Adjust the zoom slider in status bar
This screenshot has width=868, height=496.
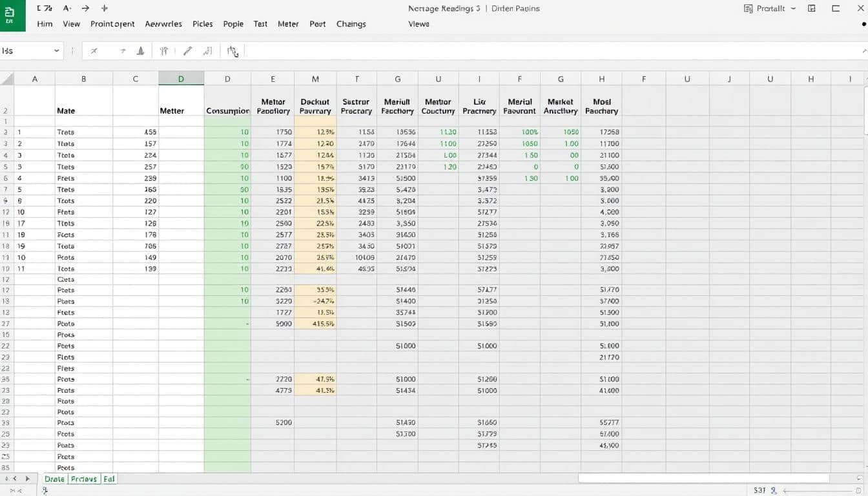point(820,491)
